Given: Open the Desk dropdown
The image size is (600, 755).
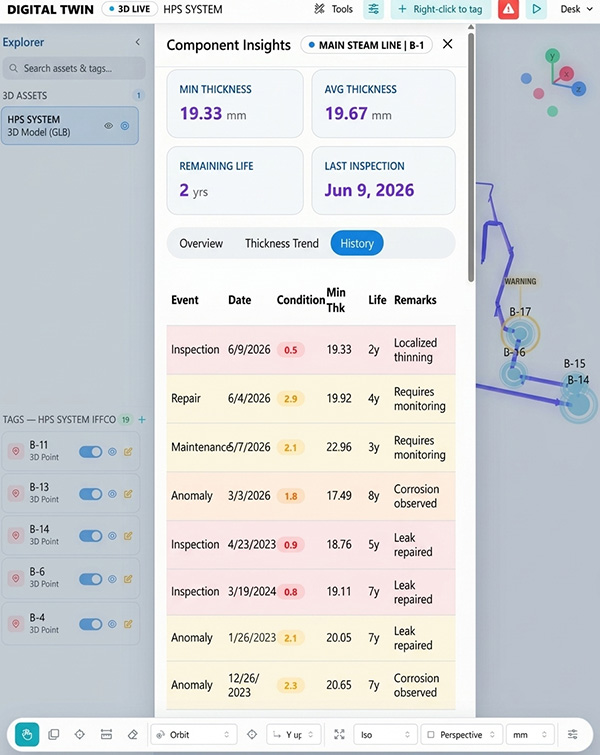Looking at the screenshot, I should click(x=576, y=9).
